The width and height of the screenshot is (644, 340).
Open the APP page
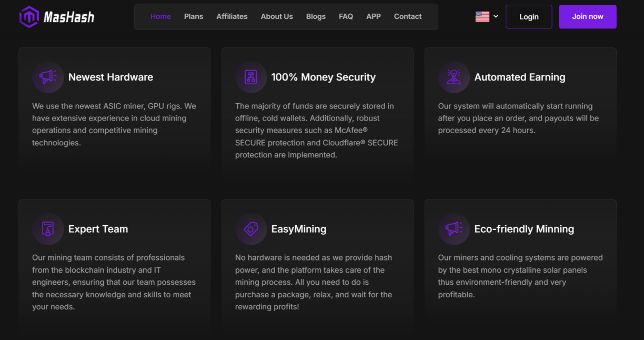click(x=374, y=16)
